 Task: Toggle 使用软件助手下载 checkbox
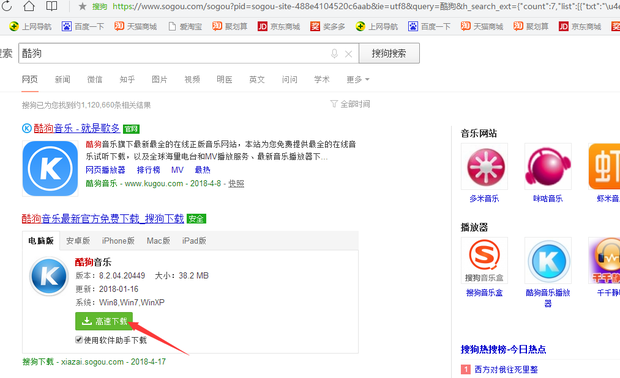(x=79, y=340)
